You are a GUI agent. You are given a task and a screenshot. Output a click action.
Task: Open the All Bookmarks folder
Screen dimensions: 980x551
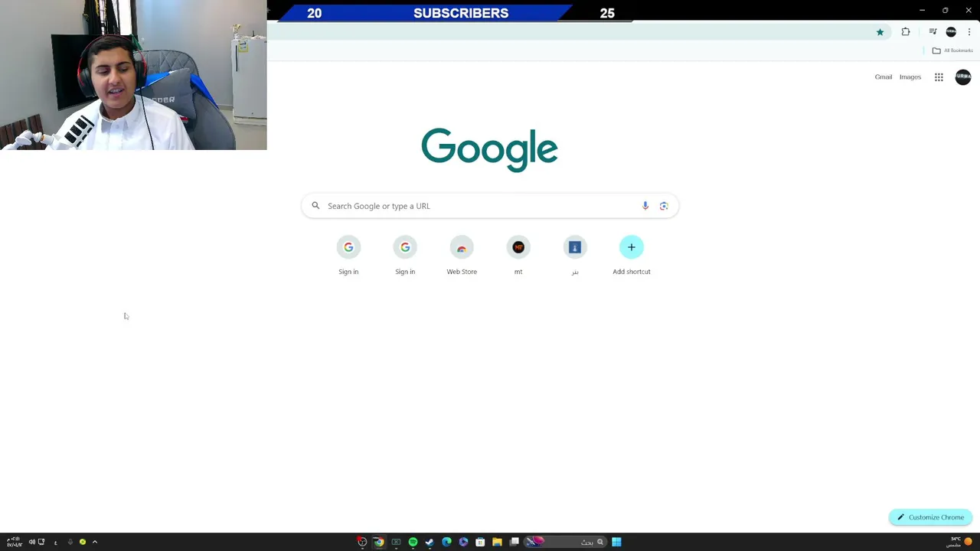coord(952,51)
